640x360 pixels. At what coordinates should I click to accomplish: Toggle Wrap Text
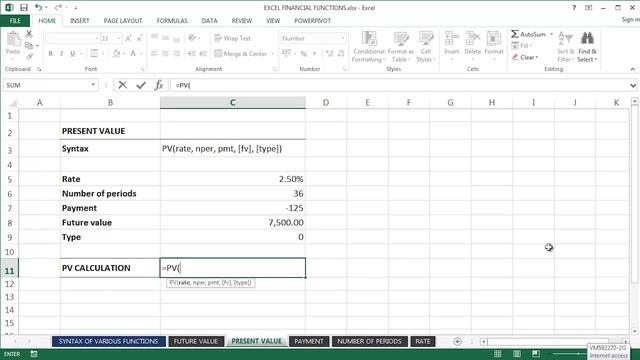point(232,38)
